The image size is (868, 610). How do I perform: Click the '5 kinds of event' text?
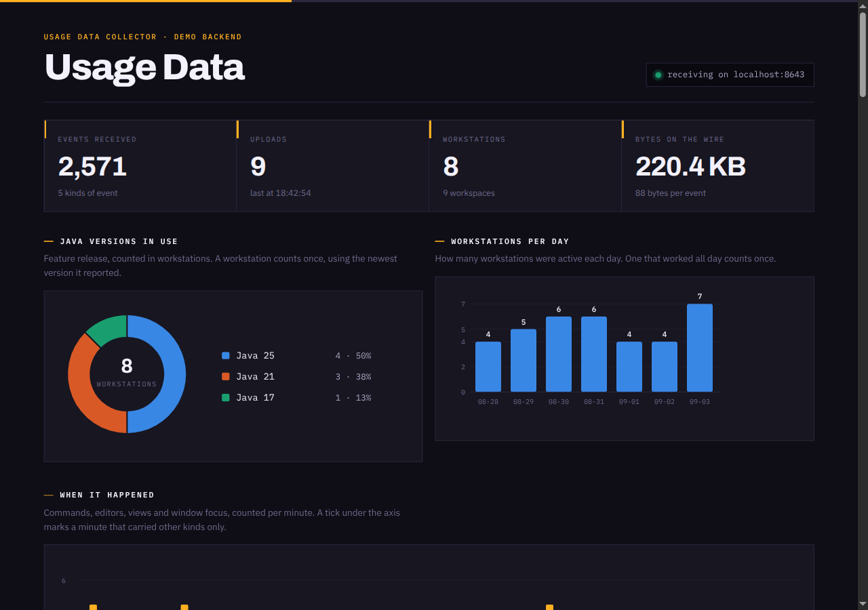click(87, 193)
